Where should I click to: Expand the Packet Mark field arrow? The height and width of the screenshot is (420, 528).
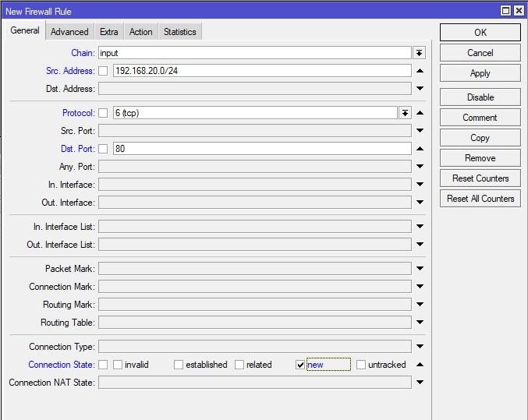tap(420, 268)
